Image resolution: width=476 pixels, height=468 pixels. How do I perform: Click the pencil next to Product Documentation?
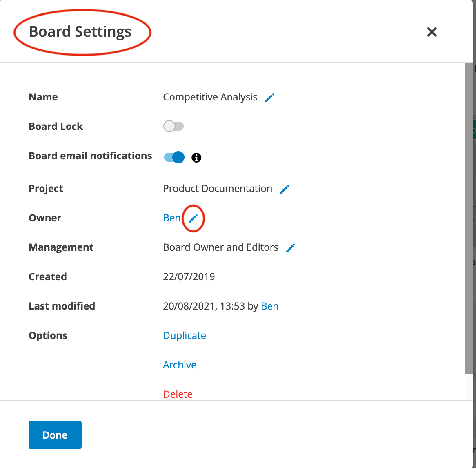285,189
